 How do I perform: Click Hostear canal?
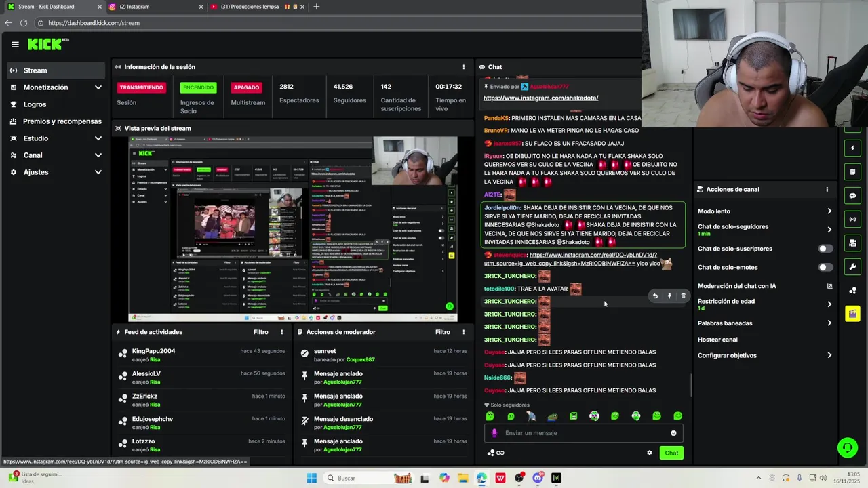point(717,340)
